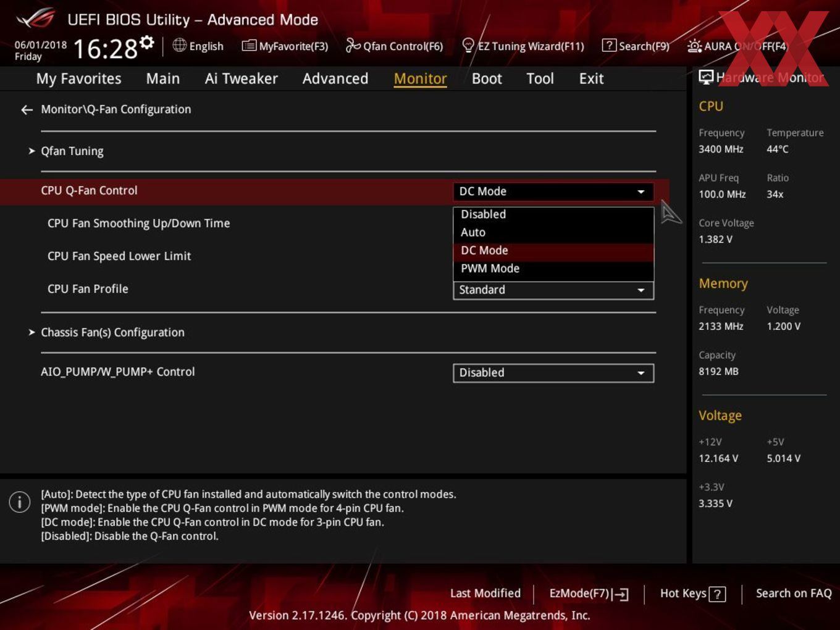The height and width of the screenshot is (630, 840).
Task: Open Last Modified list
Action: tap(485, 593)
